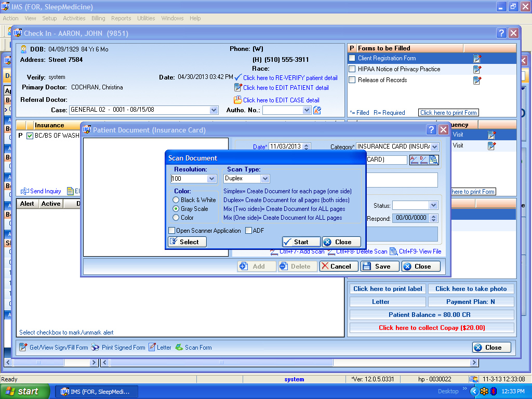Expand the Case dropdown list

coord(214,110)
